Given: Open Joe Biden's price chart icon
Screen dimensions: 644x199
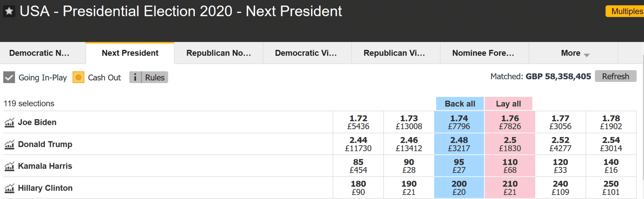Looking at the screenshot, I should coord(9,122).
